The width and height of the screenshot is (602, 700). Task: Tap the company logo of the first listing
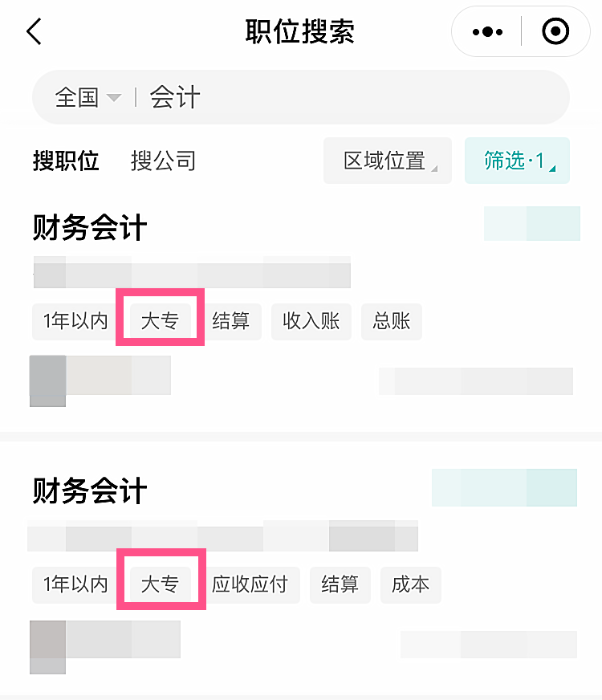[47, 376]
